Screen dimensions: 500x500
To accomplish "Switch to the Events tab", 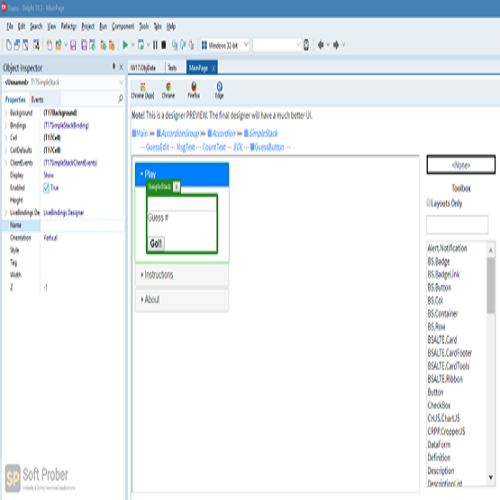I will tap(37, 100).
